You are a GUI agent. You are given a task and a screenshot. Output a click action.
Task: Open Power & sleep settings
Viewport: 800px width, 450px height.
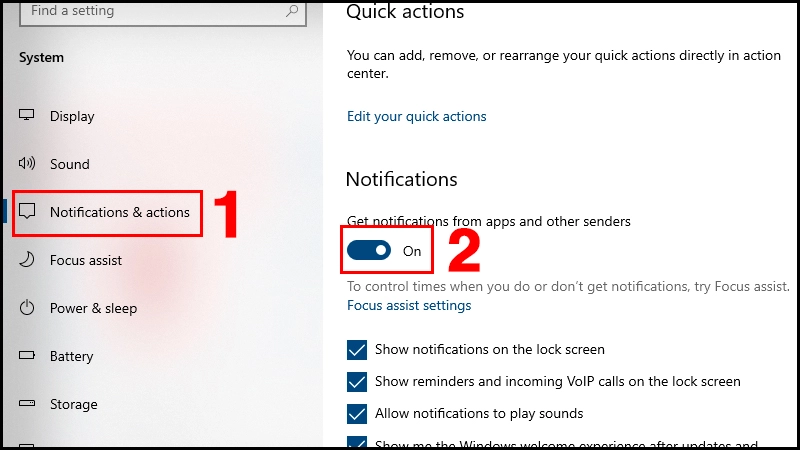click(x=93, y=308)
